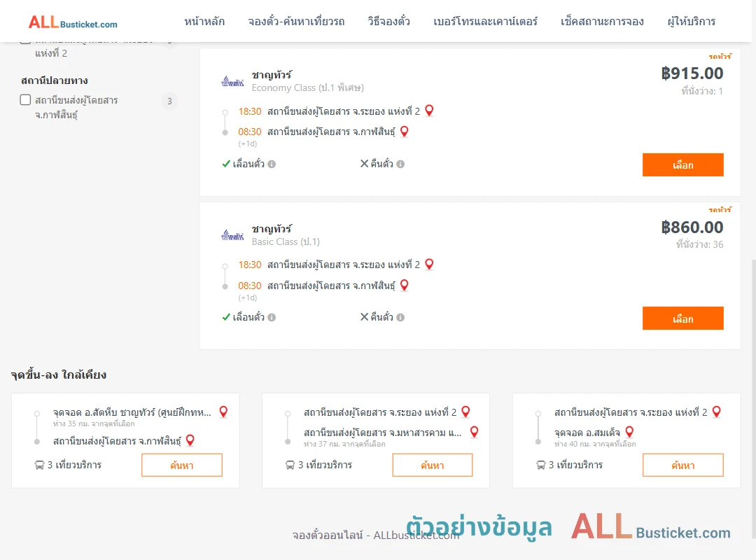Open คืนตั๋ว info icon in Basic Class trip
The width and height of the screenshot is (756, 560).
(x=400, y=317)
